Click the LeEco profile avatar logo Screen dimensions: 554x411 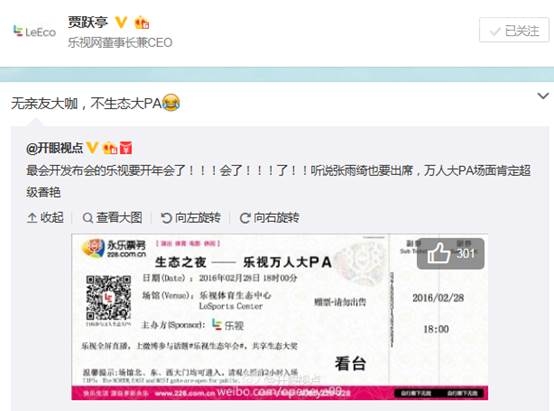tap(35, 32)
